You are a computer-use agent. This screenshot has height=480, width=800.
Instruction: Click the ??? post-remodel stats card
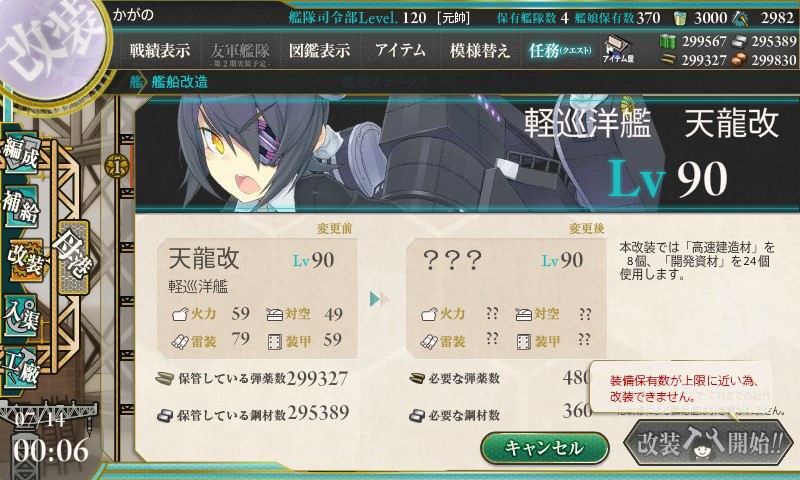click(x=506, y=298)
